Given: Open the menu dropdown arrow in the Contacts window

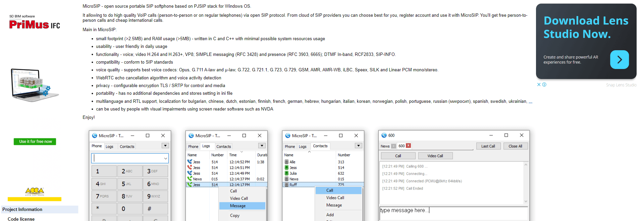Looking at the screenshot, I should point(359,146).
